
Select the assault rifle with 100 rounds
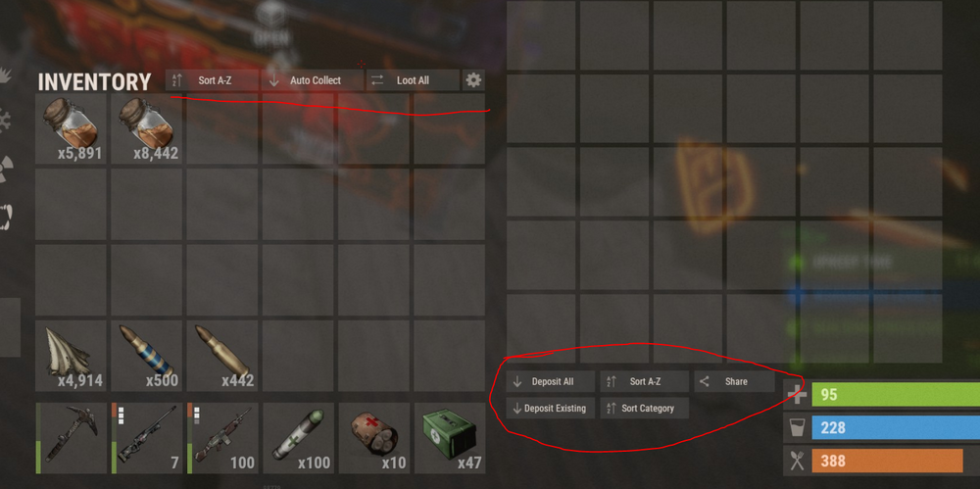222,438
